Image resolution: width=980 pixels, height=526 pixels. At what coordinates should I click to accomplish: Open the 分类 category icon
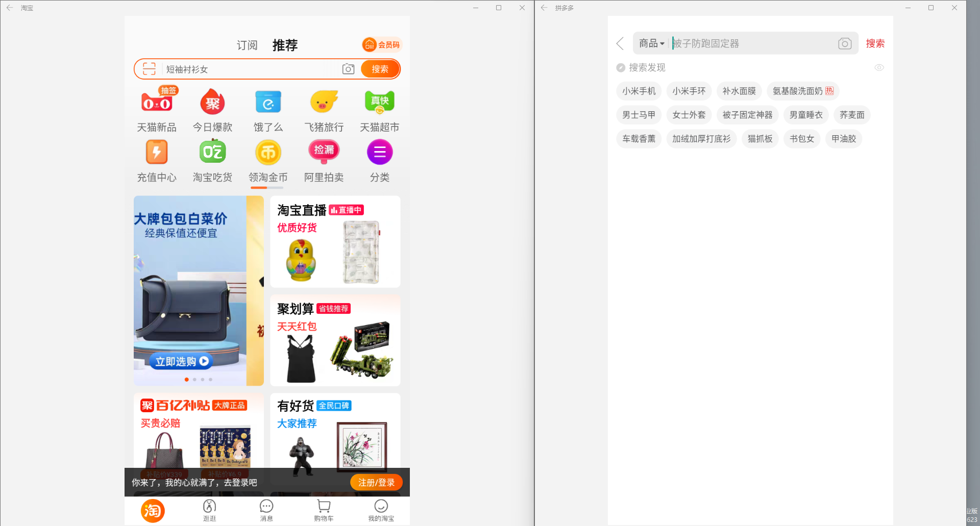click(x=379, y=153)
